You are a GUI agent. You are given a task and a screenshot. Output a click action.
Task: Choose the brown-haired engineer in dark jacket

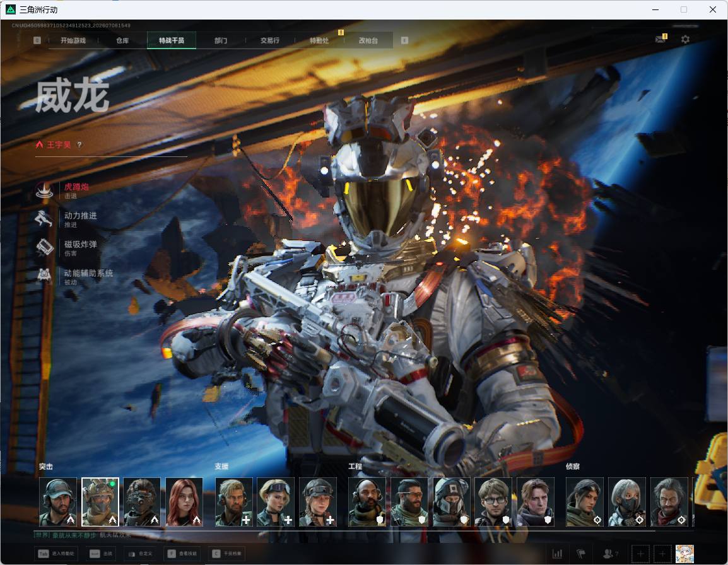coord(536,502)
